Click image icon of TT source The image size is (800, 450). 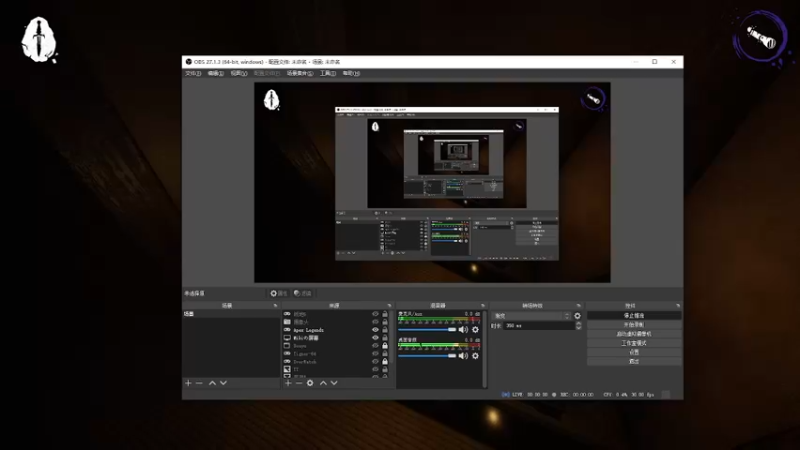click(287, 369)
